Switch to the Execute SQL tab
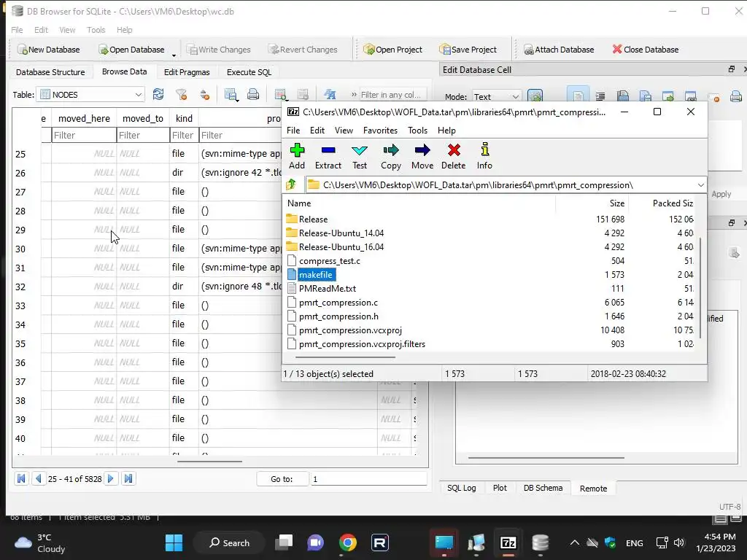Viewport: 747px width, 560px height. (x=249, y=72)
